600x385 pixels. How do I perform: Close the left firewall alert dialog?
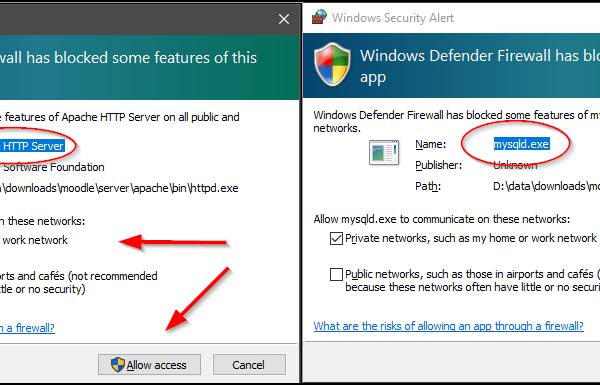pos(284,19)
